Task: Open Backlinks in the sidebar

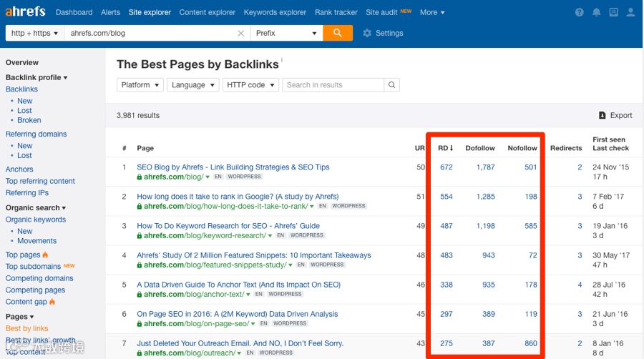Action: [x=21, y=89]
